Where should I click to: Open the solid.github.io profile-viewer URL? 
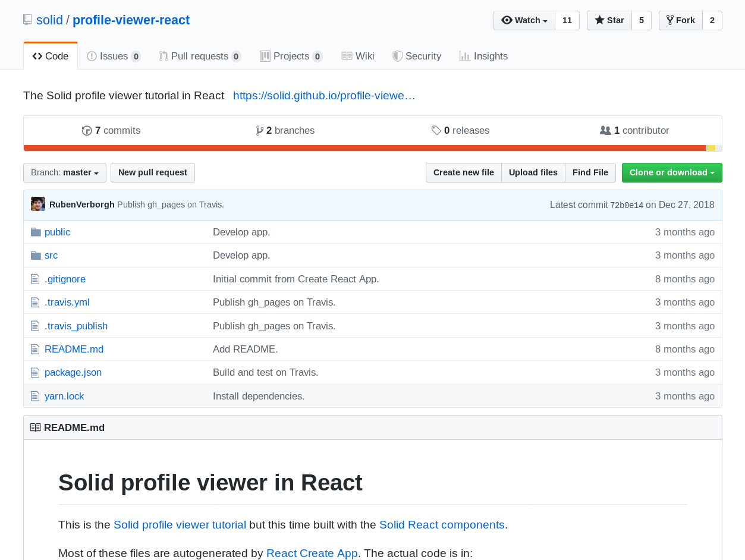(x=324, y=95)
